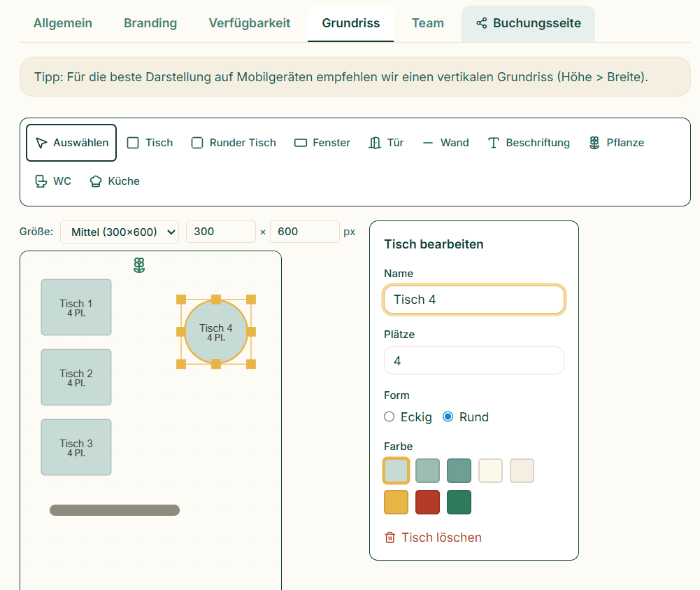Screen dimensions: 700x590
Task: Pick the light beige swatch
Action: point(522,470)
